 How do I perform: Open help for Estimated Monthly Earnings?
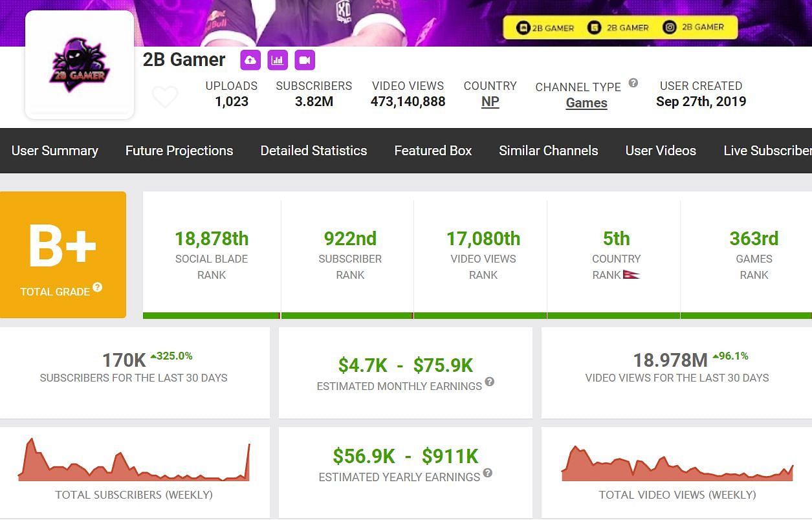(490, 382)
